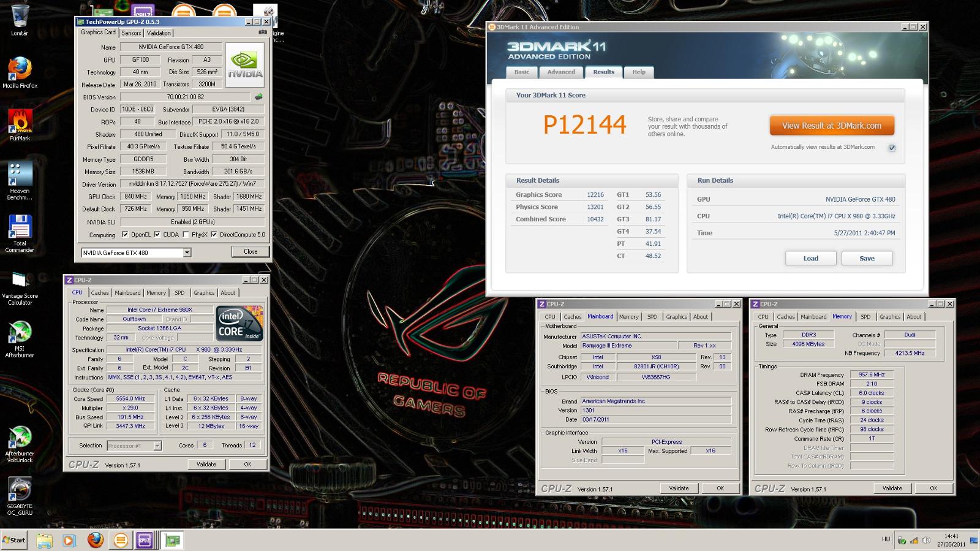Open Vantage Score Calculator shortcut
Viewport: 980px width, 551px height.
(20, 287)
